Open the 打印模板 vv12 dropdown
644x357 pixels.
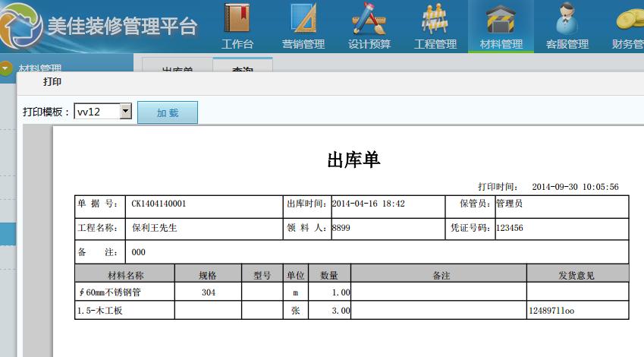point(126,112)
